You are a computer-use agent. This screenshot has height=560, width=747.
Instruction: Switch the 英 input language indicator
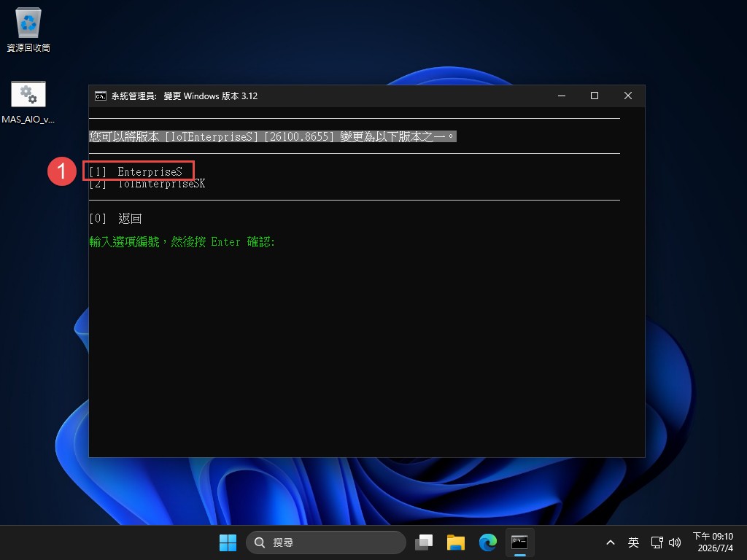point(633,542)
